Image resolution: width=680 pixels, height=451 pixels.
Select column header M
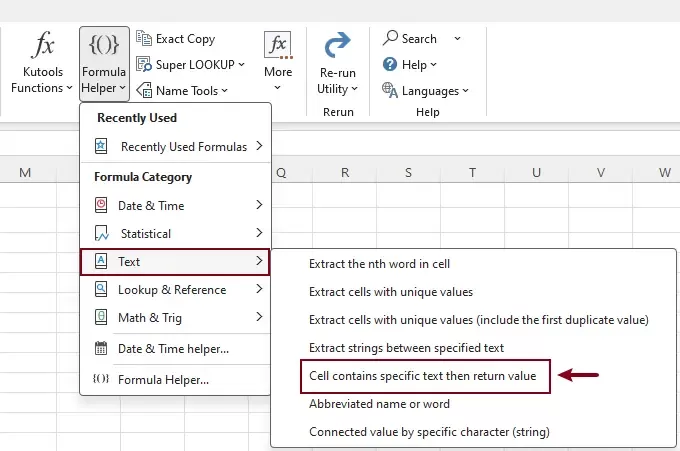point(25,173)
